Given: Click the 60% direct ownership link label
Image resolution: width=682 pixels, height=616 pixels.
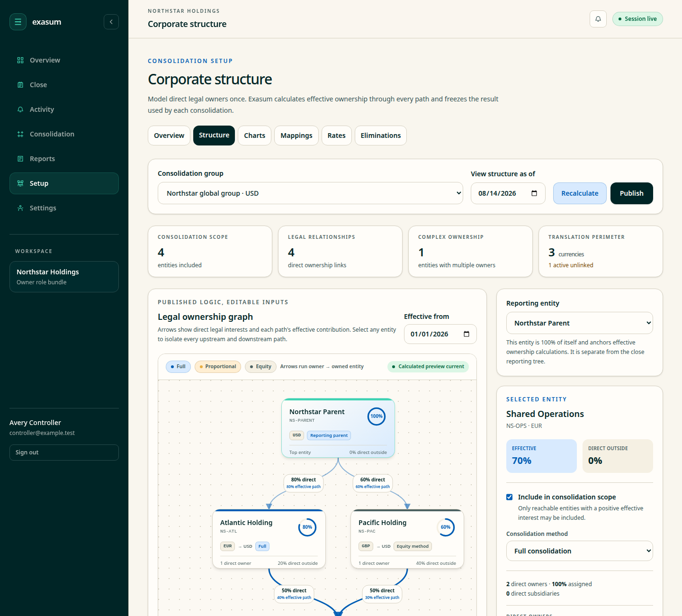Looking at the screenshot, I should (373, 483).
